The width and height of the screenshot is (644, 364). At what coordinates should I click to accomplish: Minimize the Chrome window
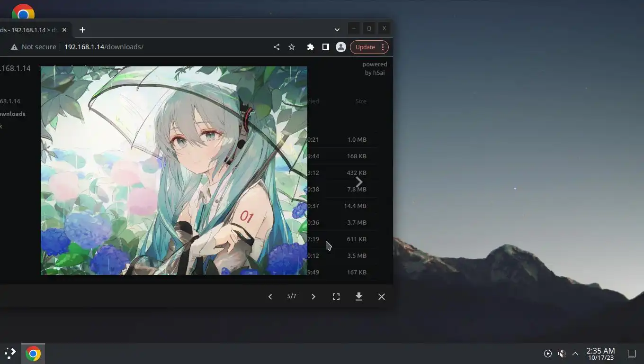point(354,28)
